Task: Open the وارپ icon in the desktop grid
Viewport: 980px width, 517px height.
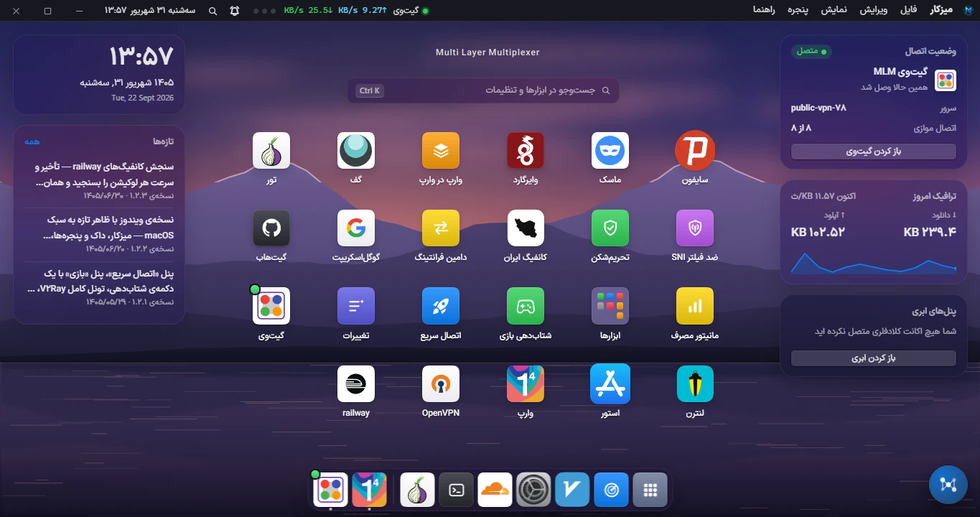Action: click(x=526, y=383)
